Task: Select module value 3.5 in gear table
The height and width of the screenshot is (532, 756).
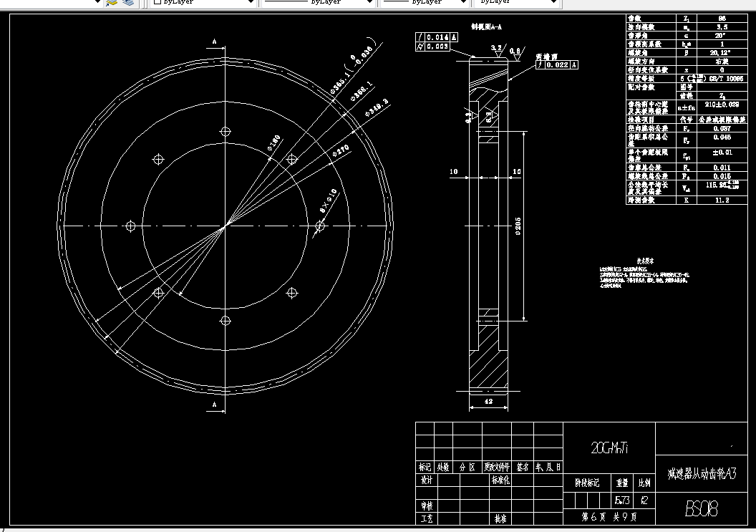Action: point(722,27)
